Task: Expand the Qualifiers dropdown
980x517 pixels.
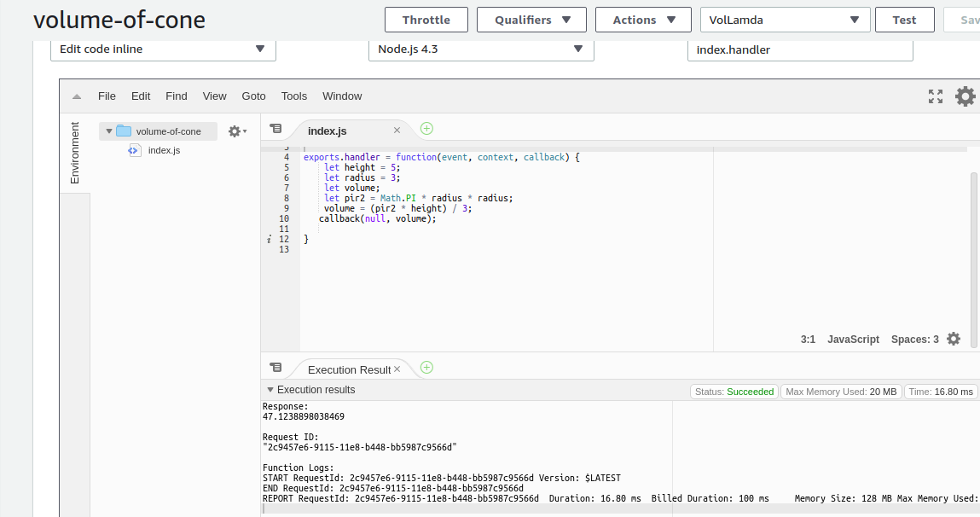Action: click(x=531, y=20)
